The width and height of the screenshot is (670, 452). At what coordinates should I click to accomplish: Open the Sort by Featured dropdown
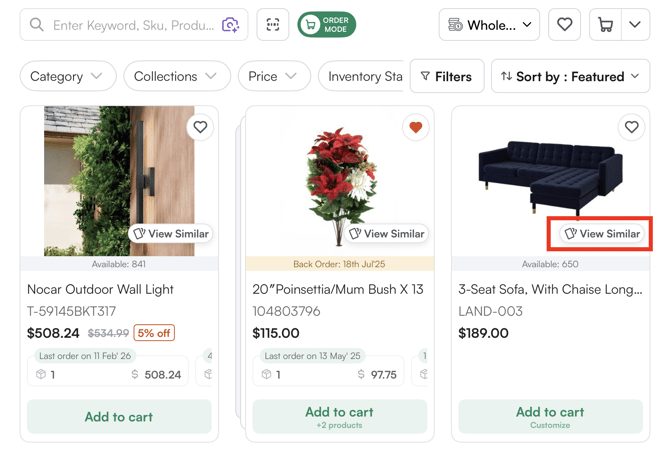pyautogui.click(x=570, y=76)
